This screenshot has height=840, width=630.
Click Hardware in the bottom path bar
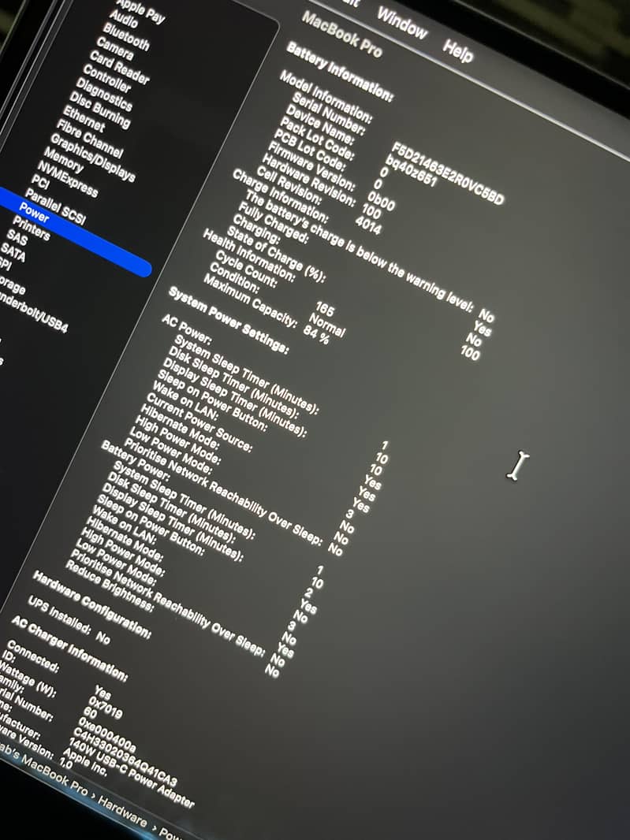point(122,811)
